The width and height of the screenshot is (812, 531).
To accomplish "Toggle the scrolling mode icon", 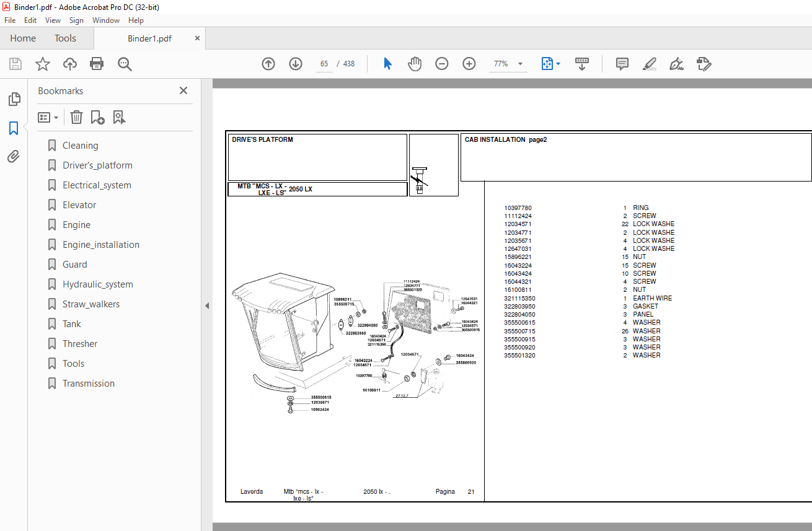I will [x=582, y=64].
